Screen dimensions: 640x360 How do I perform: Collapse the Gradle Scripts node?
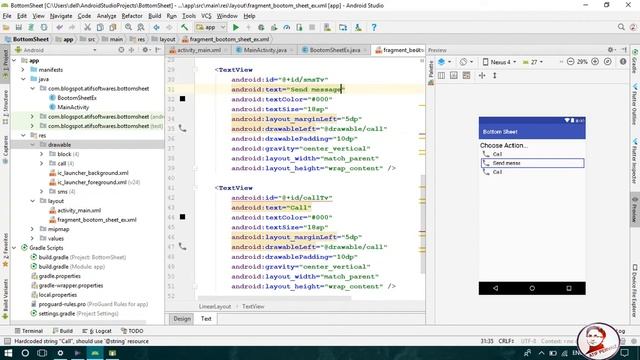[x=15, y=248]
